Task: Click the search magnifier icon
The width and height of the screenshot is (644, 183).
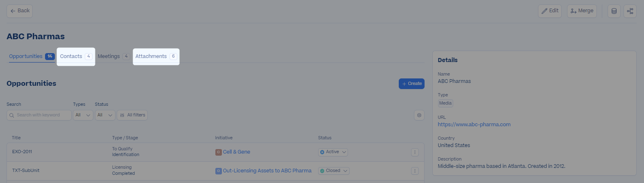Action: click(x=12, y=115)
